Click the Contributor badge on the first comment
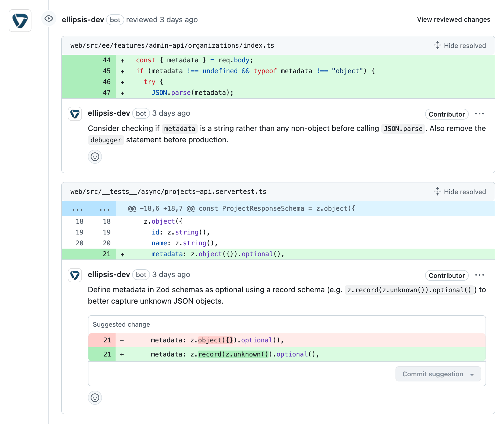The height and width of the screenshot is (424, 504). (446, 114)
